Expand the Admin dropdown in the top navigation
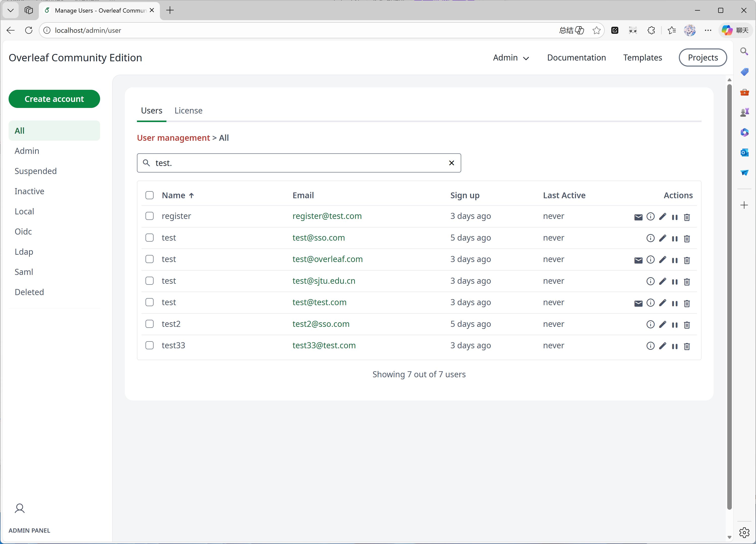756x544 pixels. tap(511, 58)
